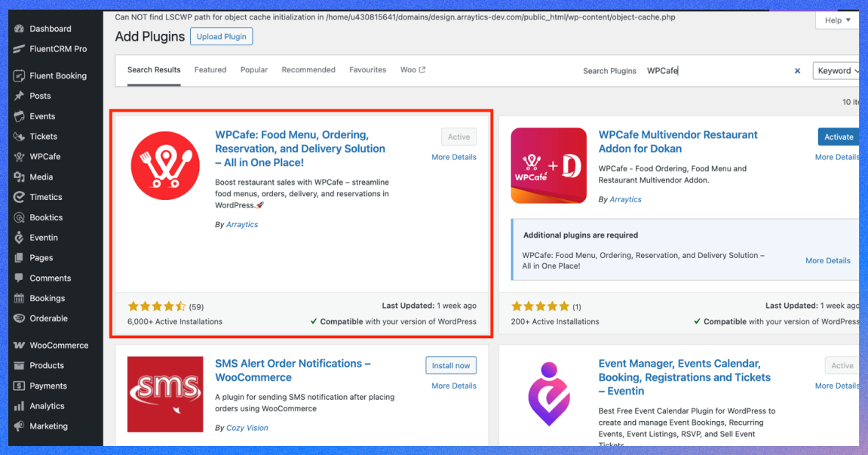Open the Woo external tab
The height and width of the screenshot is (455, 868).
tap(413, 70)
